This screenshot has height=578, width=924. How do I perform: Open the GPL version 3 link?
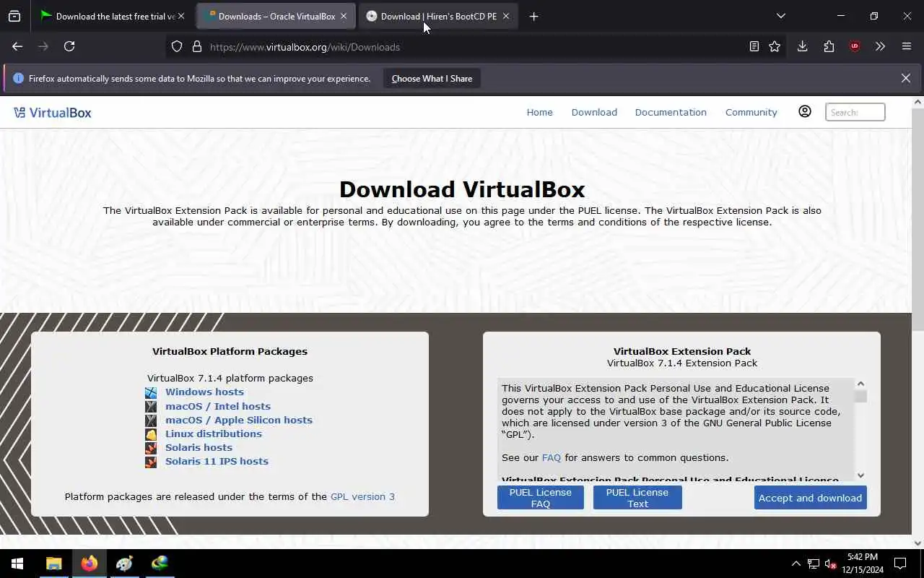pyautogui.click(x=362, y=496)
